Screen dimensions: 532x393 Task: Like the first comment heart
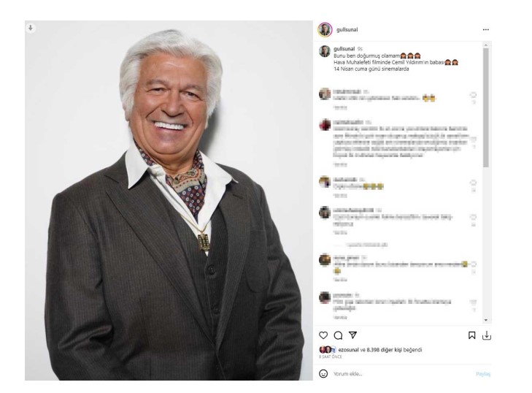473,94
